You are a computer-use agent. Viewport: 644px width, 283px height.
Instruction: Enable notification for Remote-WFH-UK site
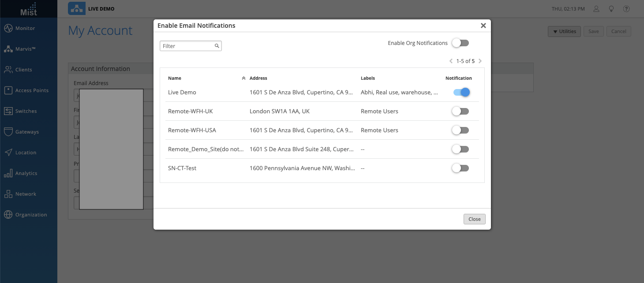460,112
